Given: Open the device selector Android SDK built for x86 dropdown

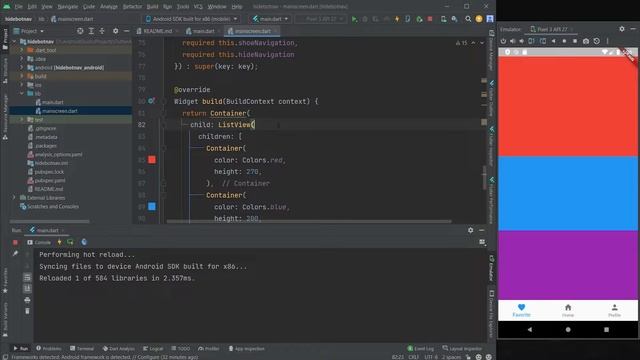Looking at the screenshot, I should pos(192,19).
